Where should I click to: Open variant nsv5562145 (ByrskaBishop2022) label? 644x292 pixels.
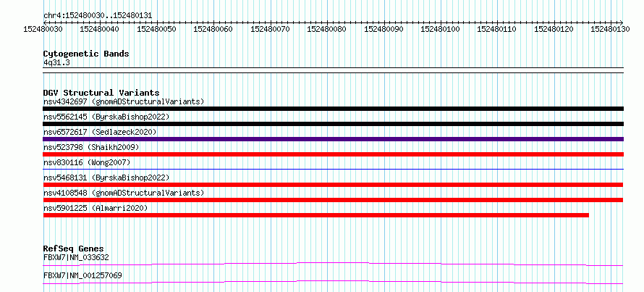pyautogui.click(x=106, y=117)
